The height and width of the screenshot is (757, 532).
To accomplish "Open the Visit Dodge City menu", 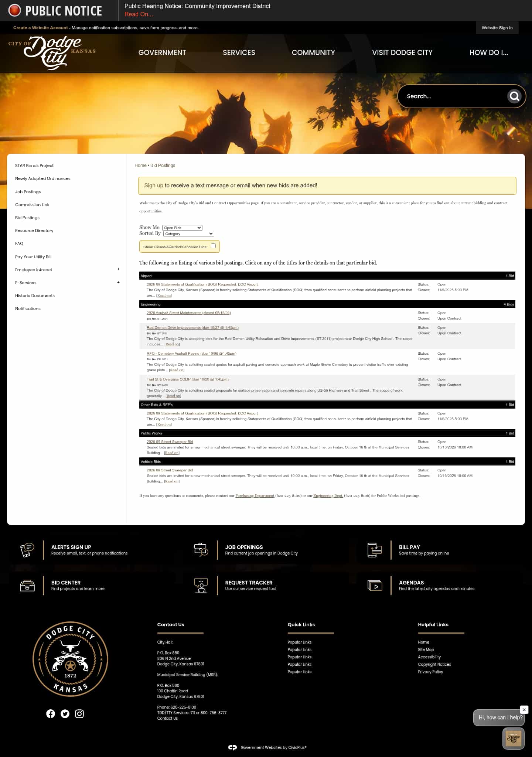I will [402, 52].
